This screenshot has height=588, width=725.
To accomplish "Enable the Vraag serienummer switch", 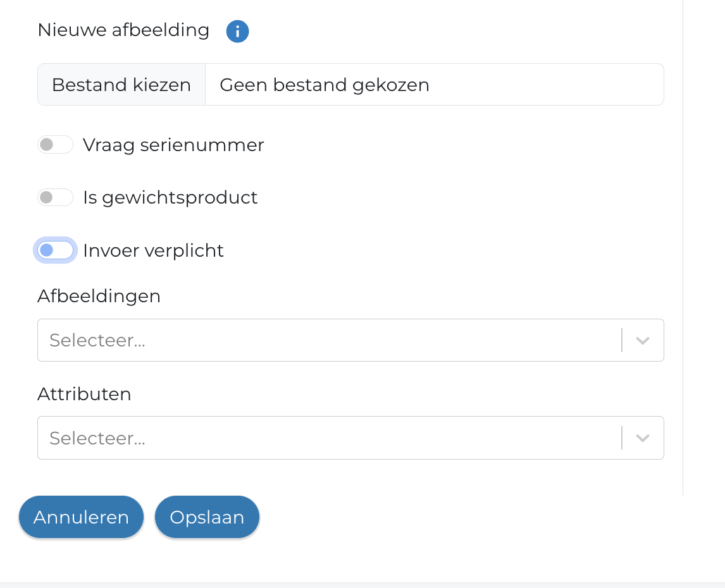I will tap(56, 145).
